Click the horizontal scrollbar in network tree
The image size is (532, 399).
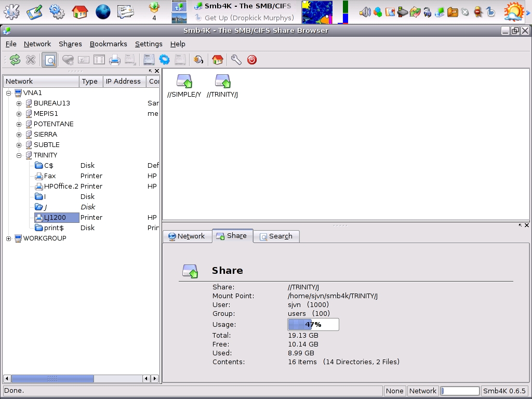coord(52,379)
